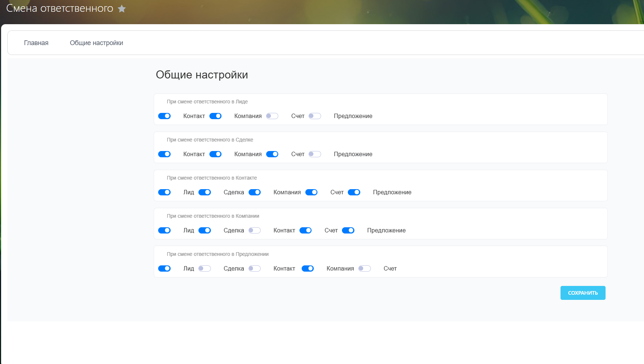Disable switch left of Компания in Контакт section
Viewport: 644px width, 364px height.
point(254,192)
